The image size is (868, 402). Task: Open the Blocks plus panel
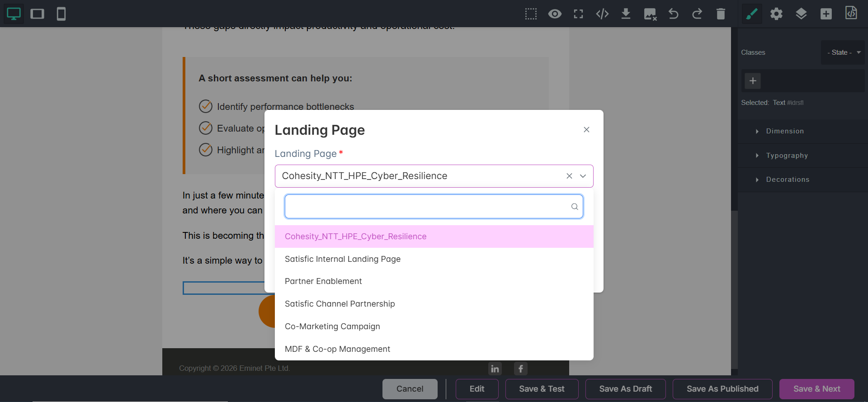tap(826, 14)
